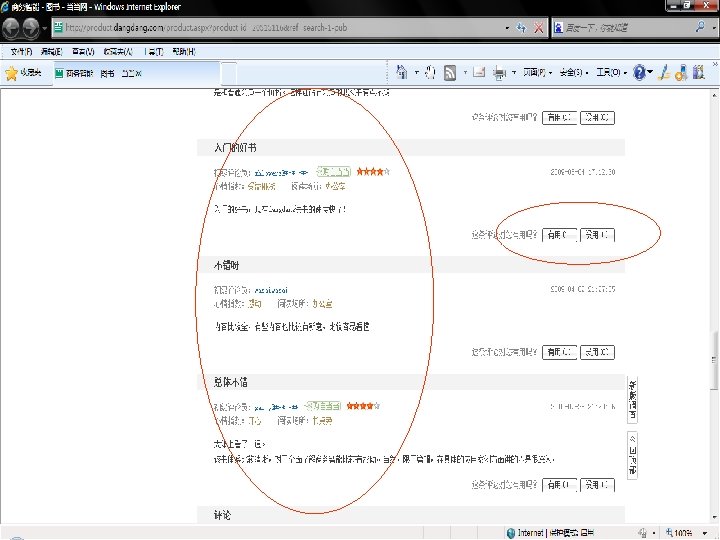The width and height of the screenshot is (720, 540).
Task: Mark the 入门的好书 review as useful
Action: coord(559,235)
